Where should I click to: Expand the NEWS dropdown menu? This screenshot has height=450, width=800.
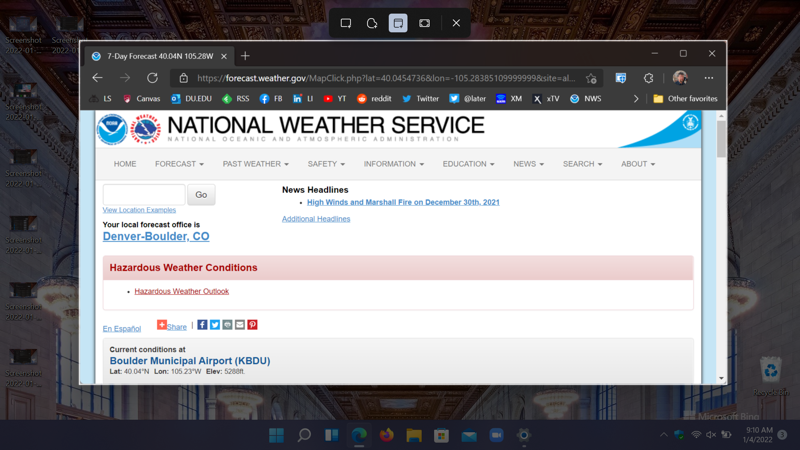529,164
